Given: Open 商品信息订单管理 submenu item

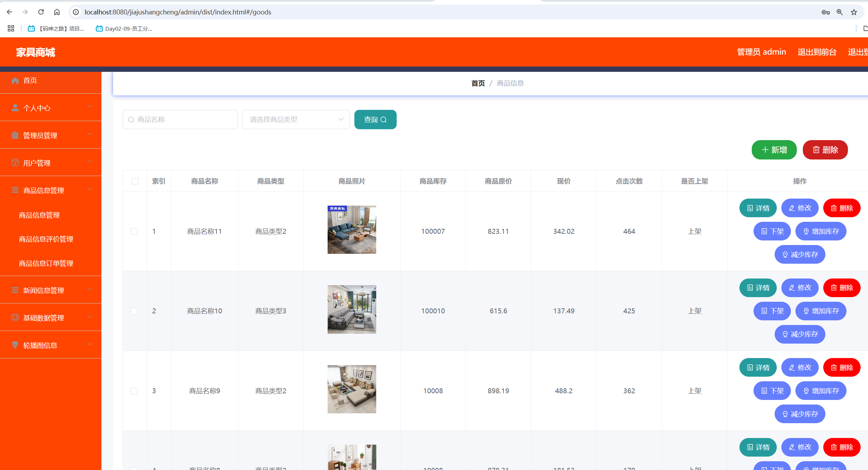Looking at the screenshot, I should coord(46,263).
